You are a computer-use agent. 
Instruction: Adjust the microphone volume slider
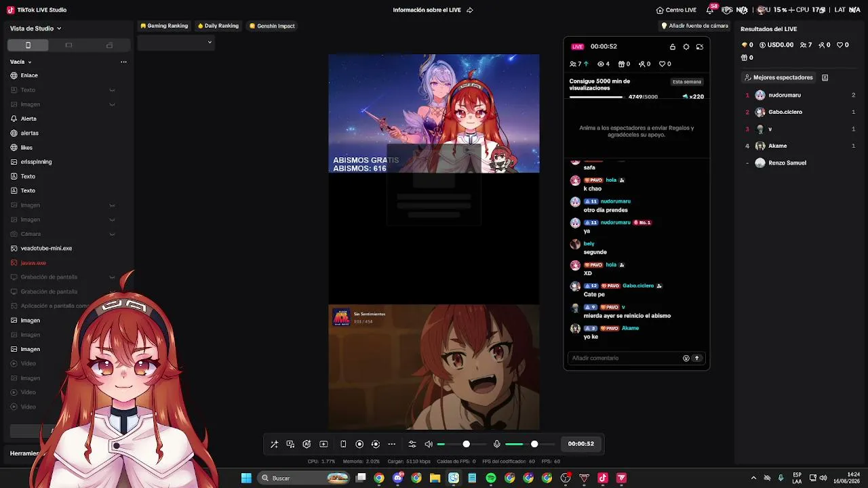point(530,444)
